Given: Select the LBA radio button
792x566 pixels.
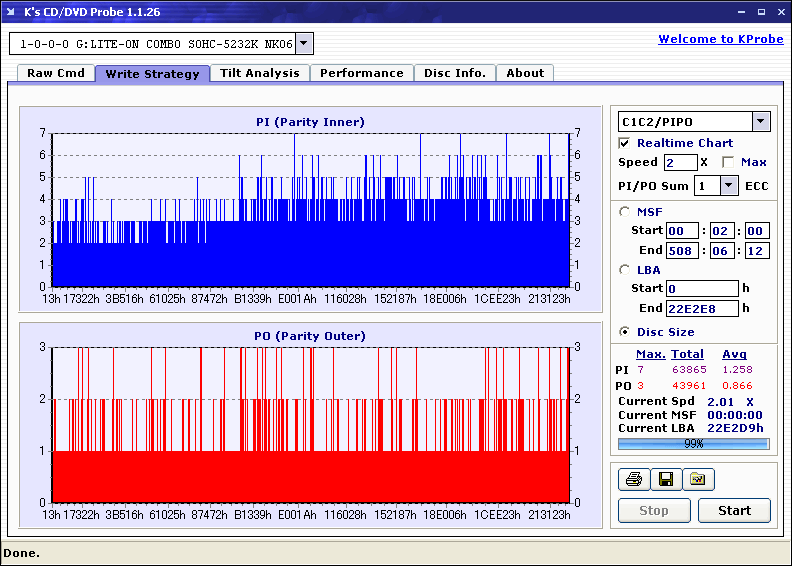Looking at the screenshot, I should (x=625, y=269).
